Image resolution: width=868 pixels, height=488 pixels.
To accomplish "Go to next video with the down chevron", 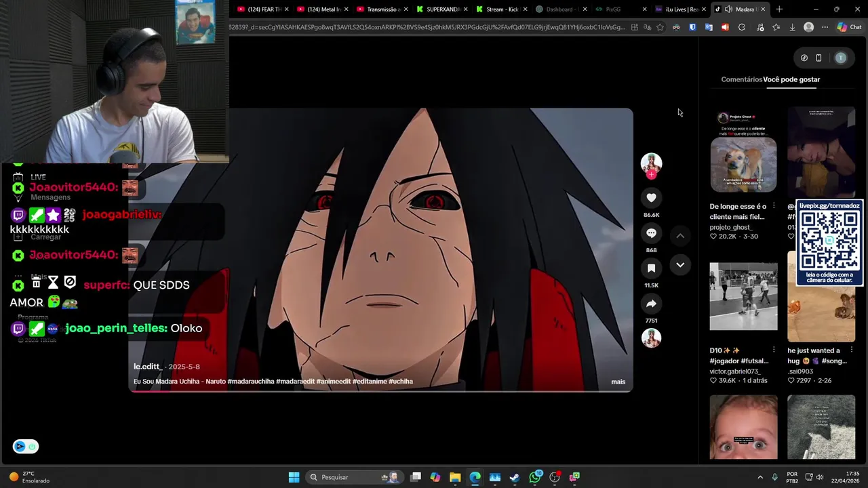I will point(680,265).
